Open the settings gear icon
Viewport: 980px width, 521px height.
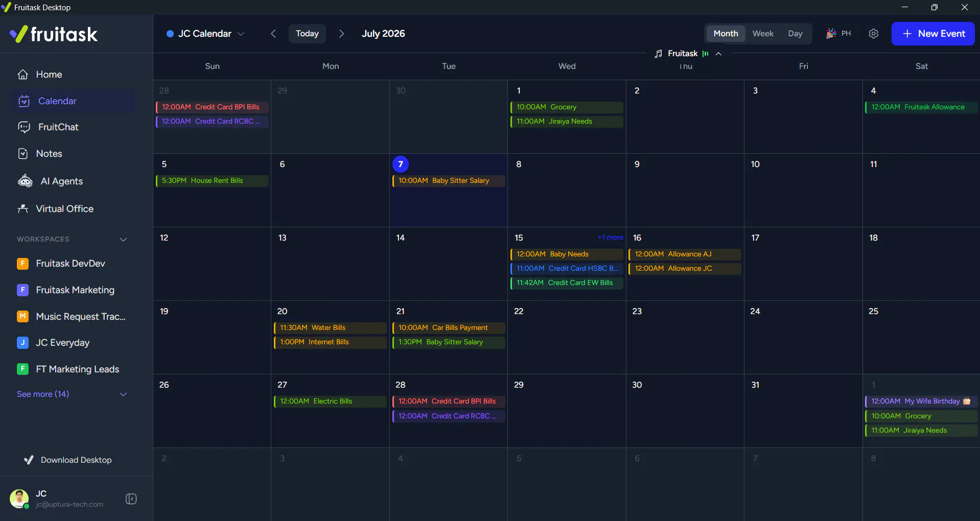(874, 34)
